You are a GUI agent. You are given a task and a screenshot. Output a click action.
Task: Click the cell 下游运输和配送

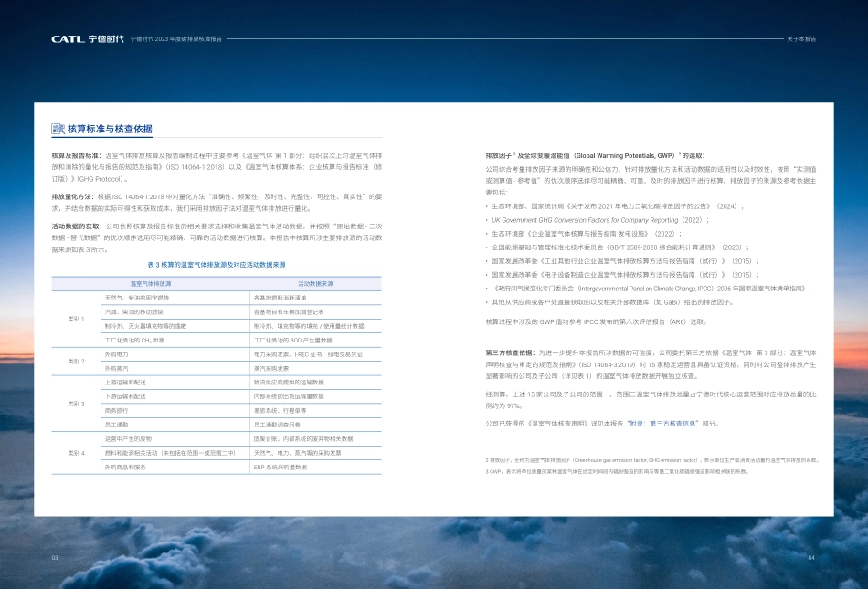coord(125,396)
